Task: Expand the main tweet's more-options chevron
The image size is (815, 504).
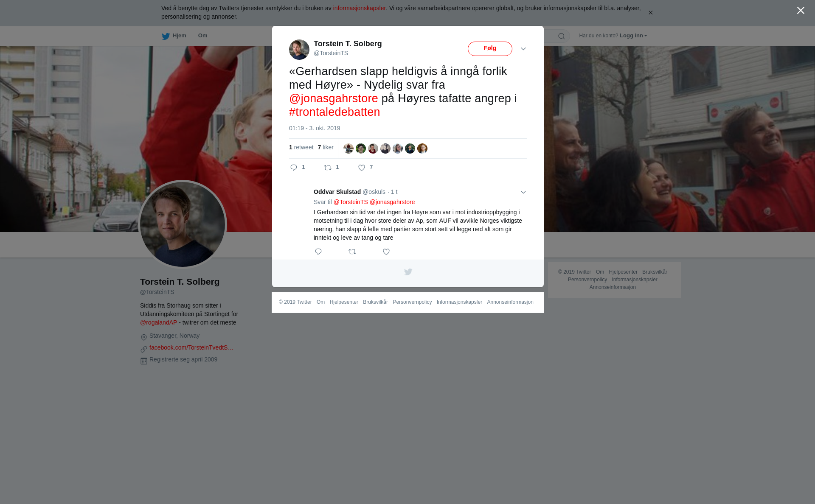Action: (523, 49)
